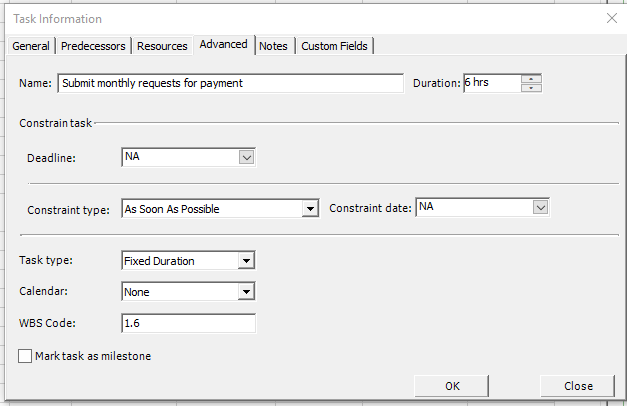Decrease duration with the down spinner arrow

(x=532, y=88)
